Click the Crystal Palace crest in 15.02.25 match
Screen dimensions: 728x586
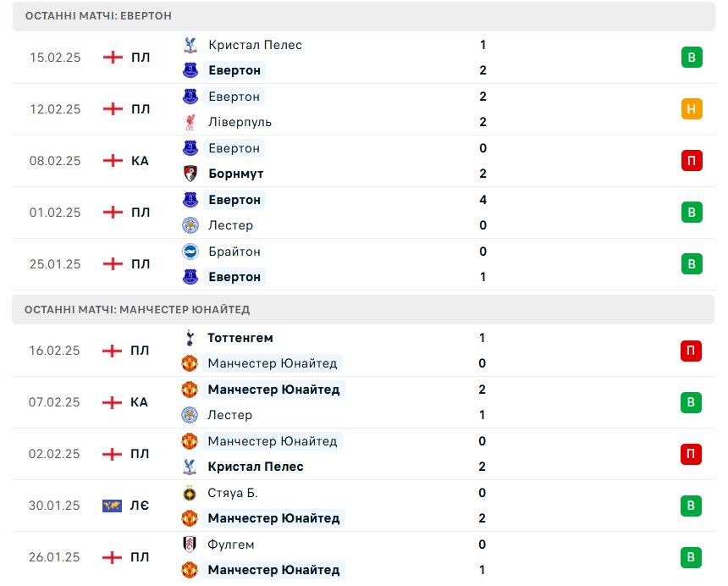(190, 45)
